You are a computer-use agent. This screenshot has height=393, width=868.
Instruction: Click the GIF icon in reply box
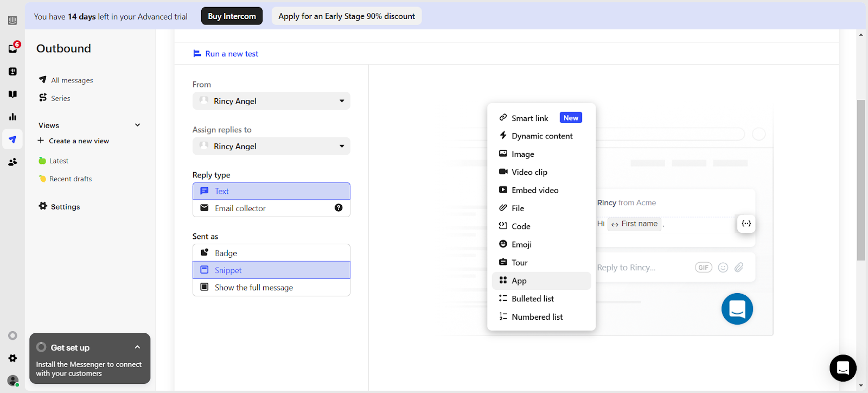(x=703, y=268)
